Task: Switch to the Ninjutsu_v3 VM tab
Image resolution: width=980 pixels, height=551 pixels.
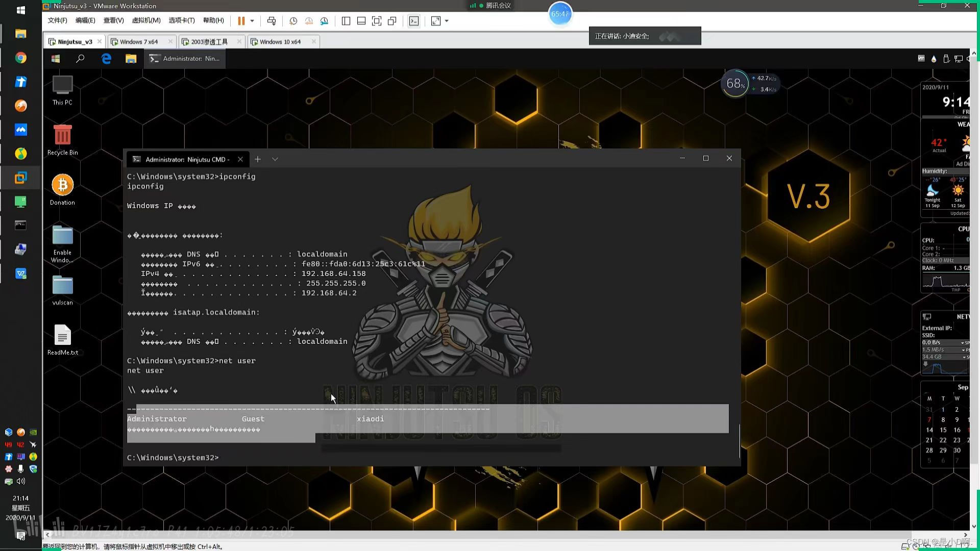Action: coord(75,42)
